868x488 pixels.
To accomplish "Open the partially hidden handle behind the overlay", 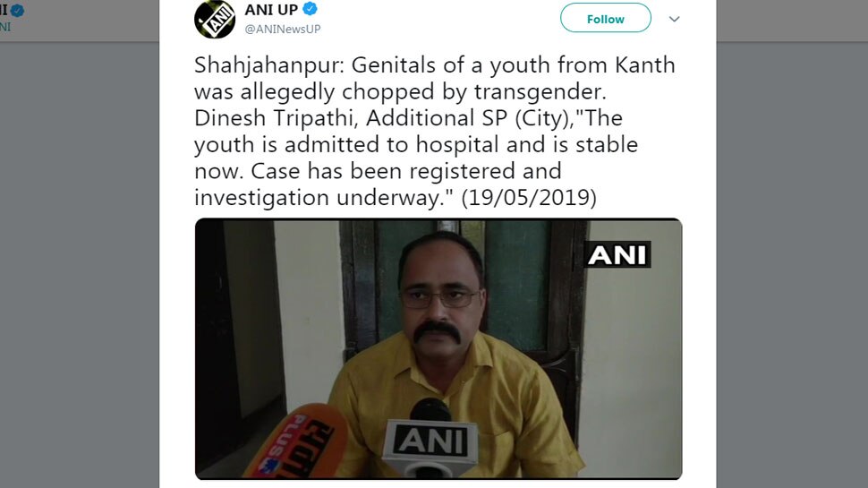I will coord(5,27).
